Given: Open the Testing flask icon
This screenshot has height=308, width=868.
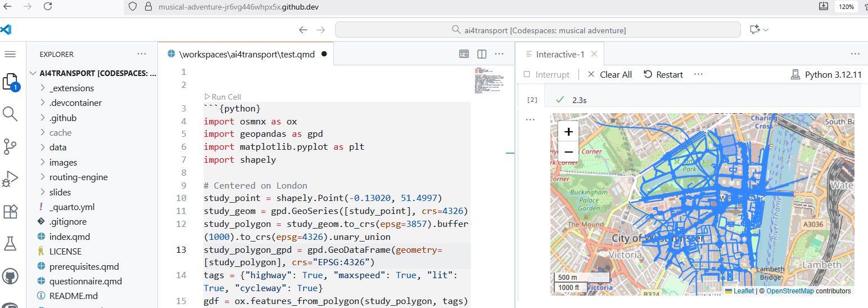Looking at the screenshot, I should point(10,244).
